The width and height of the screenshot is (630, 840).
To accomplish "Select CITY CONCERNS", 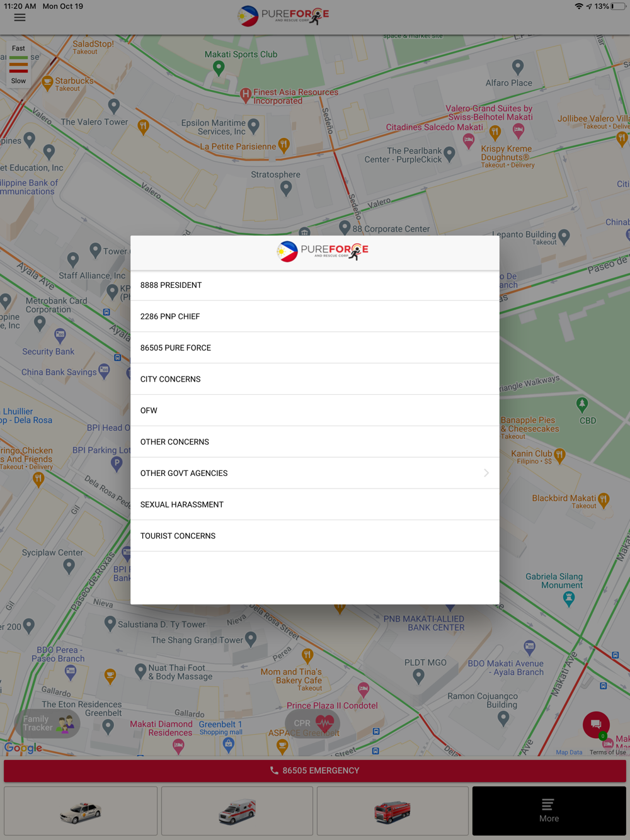I will click(315, 379).
